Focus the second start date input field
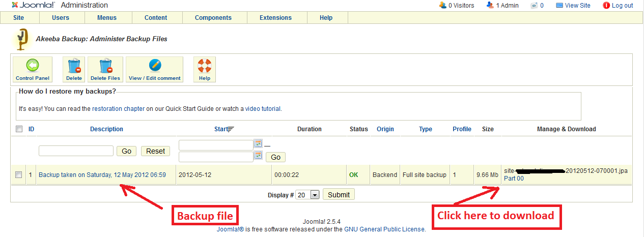The width and height of the screenshot is (644, 237). (216, 157)
